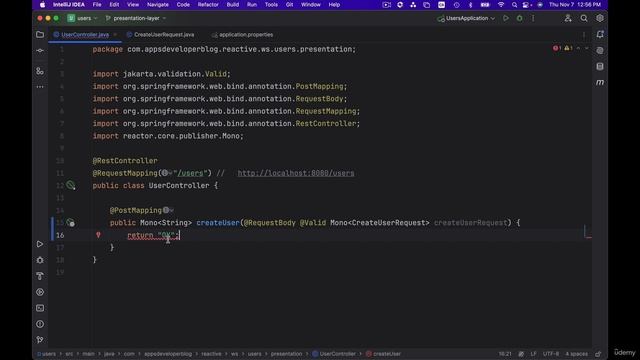Image resolution: width=640 pixels, height=360 pixels.
Task: Open the Debug tool window bug icon
Action: 40,260
